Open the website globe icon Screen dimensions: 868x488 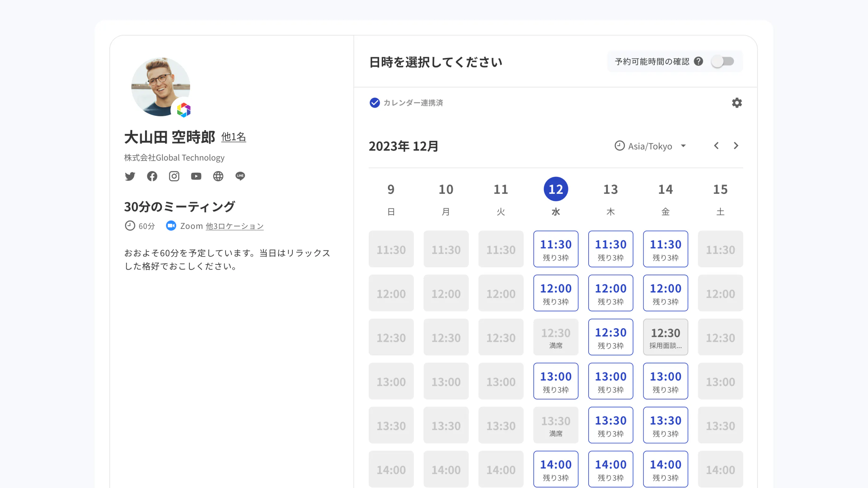tap(218, 176)
